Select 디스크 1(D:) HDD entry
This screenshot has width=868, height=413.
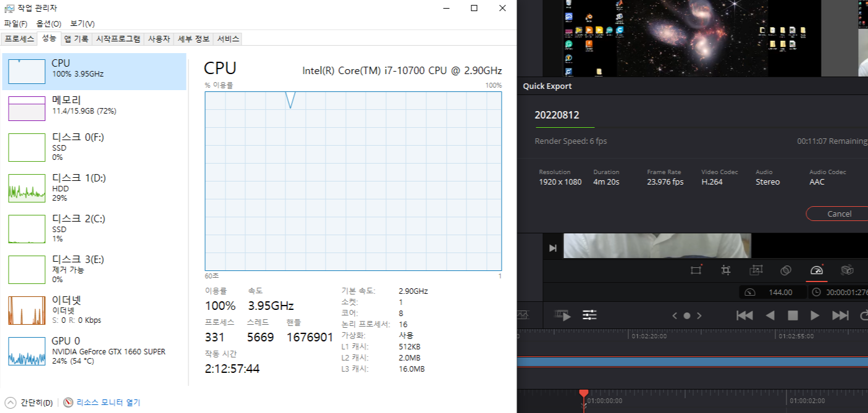point(94,188)
